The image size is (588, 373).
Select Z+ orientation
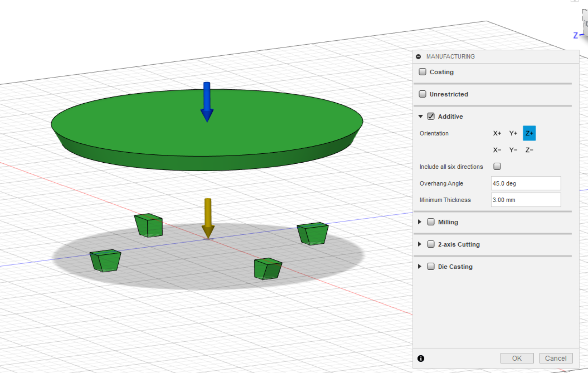tap(529, 133)
